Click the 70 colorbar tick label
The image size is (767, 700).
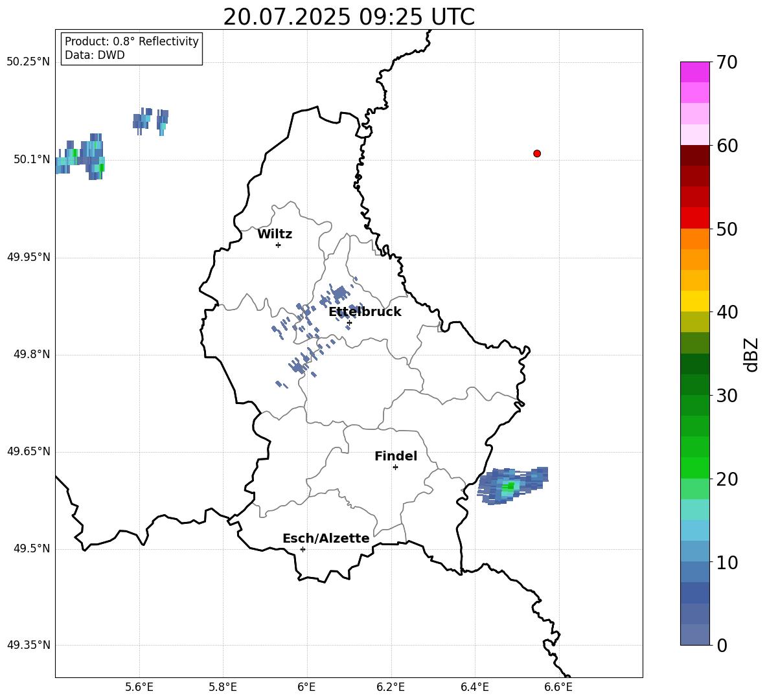[x=727, y=62]
